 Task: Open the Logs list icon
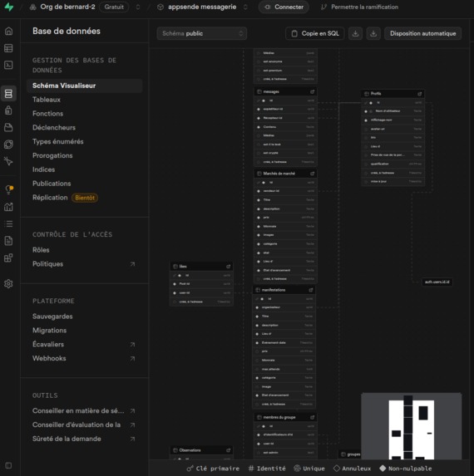(x=9, y=223)
